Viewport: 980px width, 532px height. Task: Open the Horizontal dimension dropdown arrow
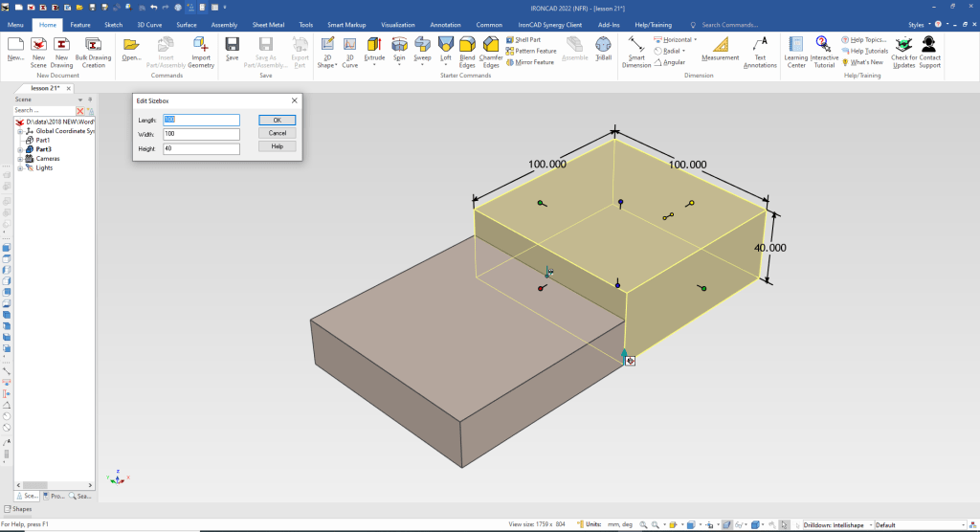pyautogui.click(x=695, y=40)
